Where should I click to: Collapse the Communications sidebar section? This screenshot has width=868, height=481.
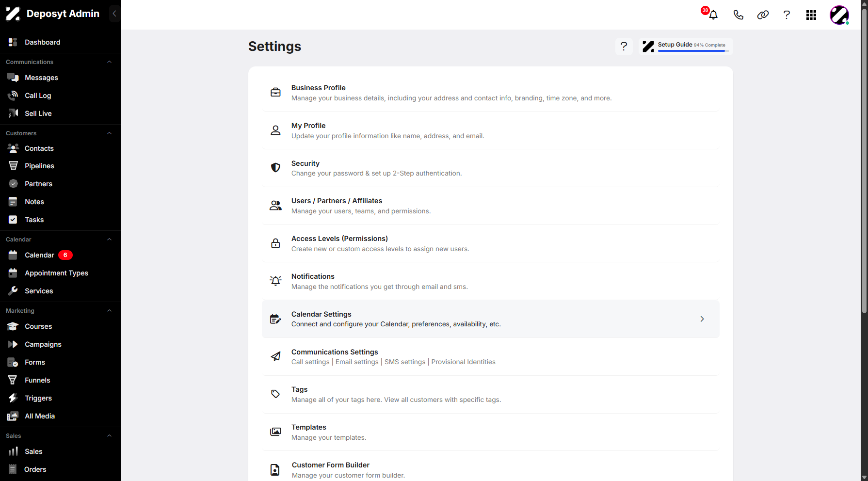(110, 62)
